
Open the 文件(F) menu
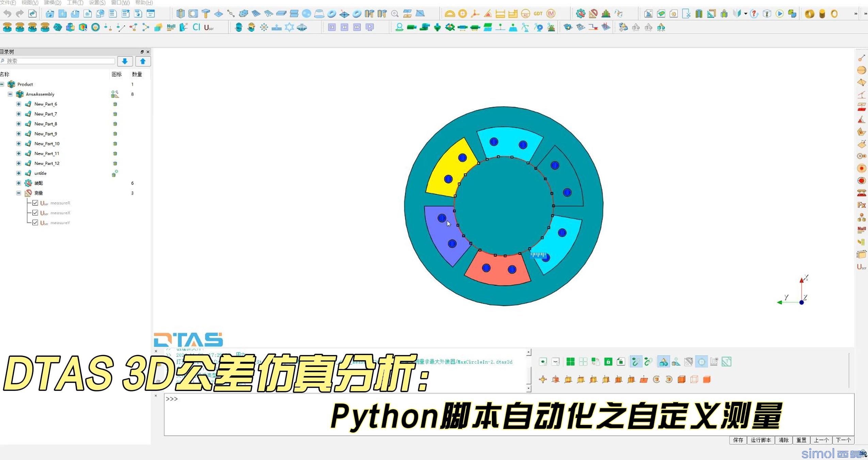tap(8, 2)
